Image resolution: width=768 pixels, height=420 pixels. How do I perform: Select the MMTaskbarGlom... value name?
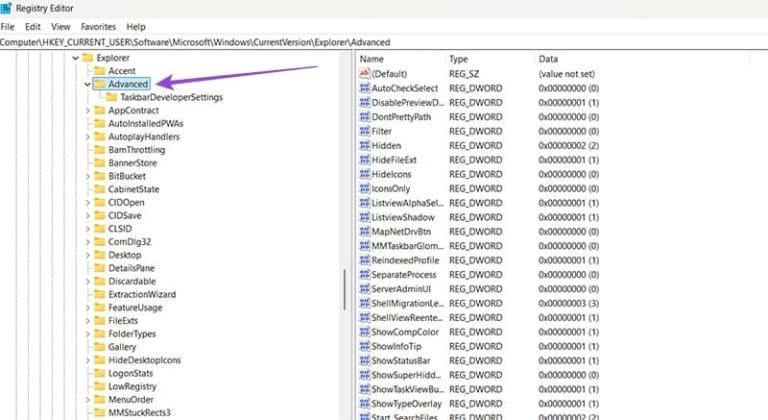click(x=407, y=246)
